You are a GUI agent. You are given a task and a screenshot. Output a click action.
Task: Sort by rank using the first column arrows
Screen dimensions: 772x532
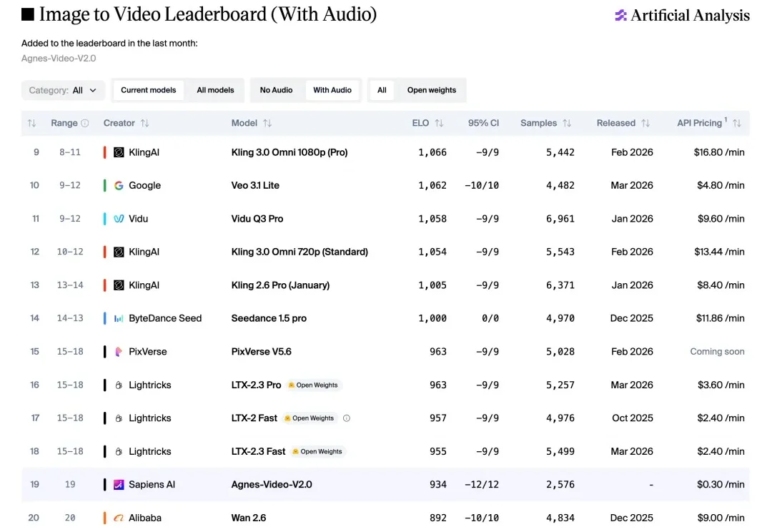pos(31,123)
